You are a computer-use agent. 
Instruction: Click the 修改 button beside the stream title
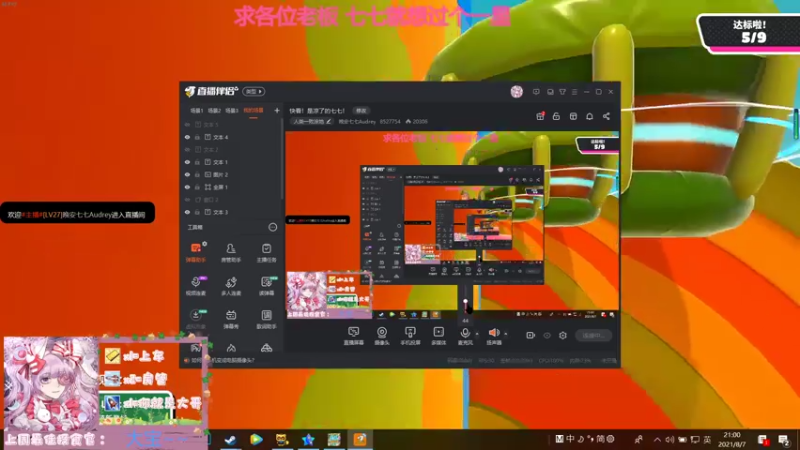361,111
